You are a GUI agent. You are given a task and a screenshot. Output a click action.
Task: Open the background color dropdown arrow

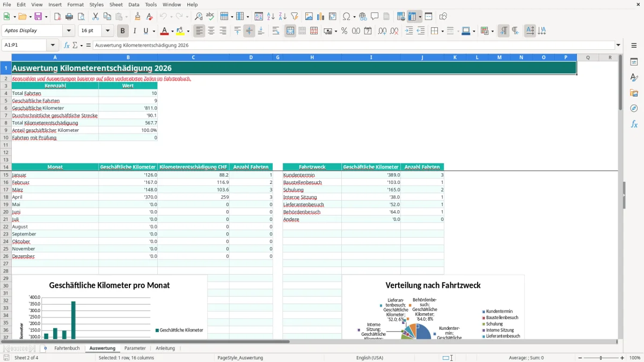click(x=188, y=32)
